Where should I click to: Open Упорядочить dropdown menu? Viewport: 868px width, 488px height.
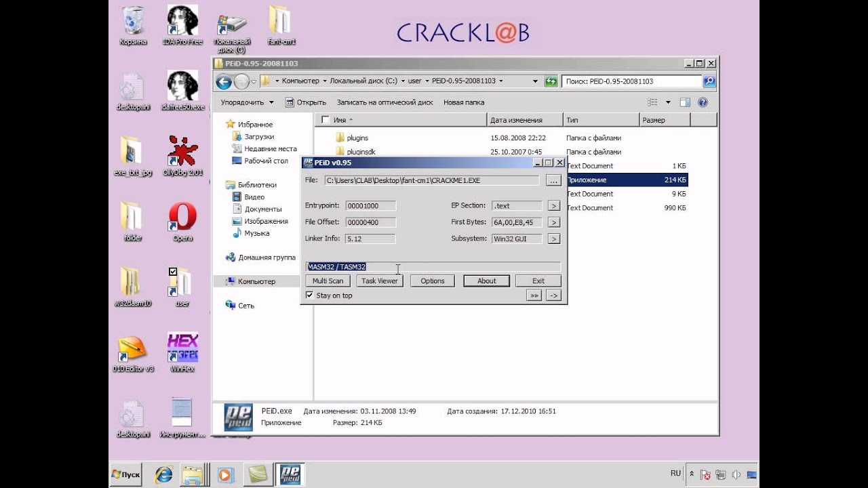click(247, 102)
